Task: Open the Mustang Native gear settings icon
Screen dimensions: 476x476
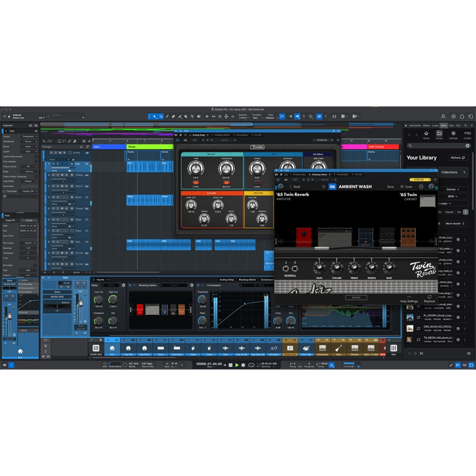Action: tap(421, 187)
